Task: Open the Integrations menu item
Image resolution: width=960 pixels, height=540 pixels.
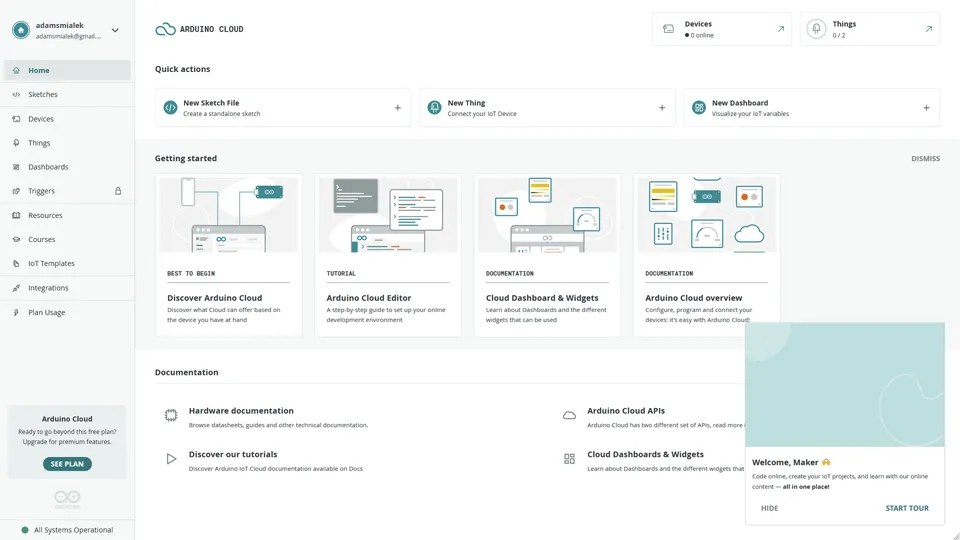Action: [x=67, y=288]
